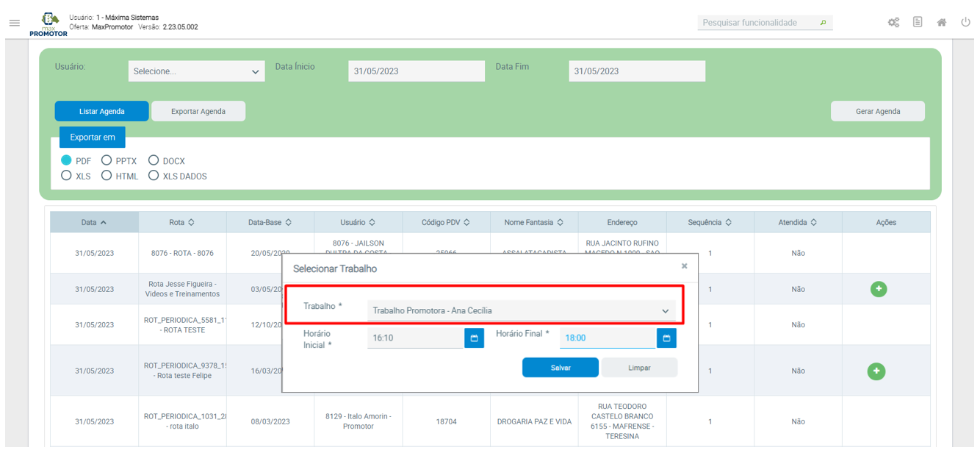The image size is (980, 453).
Task: Go to home via house icon
Action: click(941, 23)
